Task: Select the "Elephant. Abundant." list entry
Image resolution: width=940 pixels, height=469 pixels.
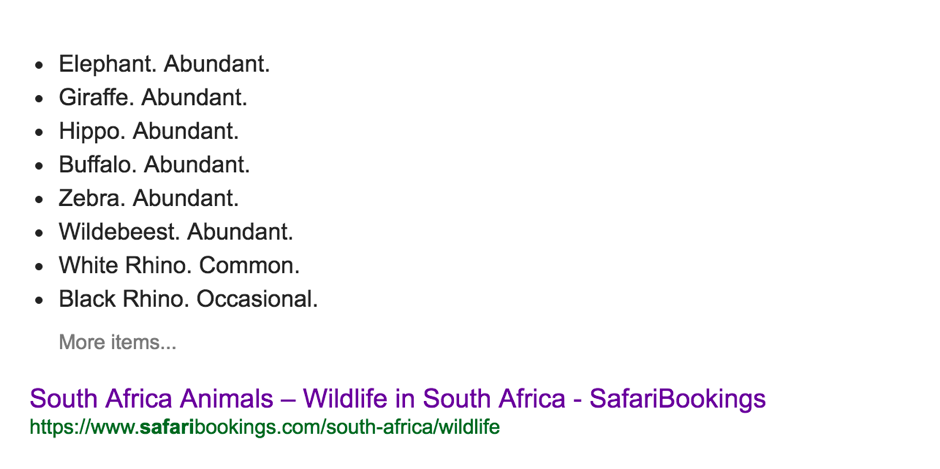Action: 164,64
